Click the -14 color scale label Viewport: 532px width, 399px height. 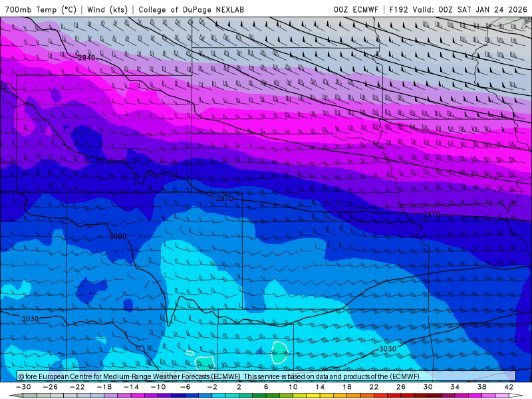pos(131,387)
